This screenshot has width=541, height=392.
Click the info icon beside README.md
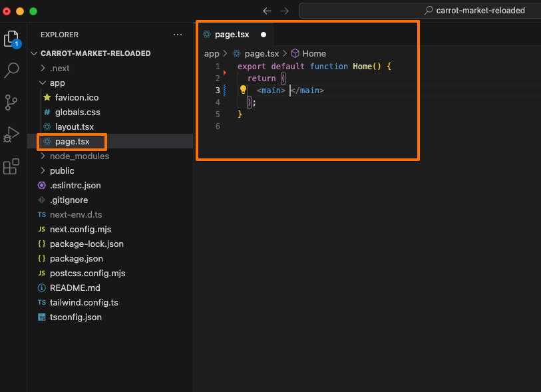42,288
